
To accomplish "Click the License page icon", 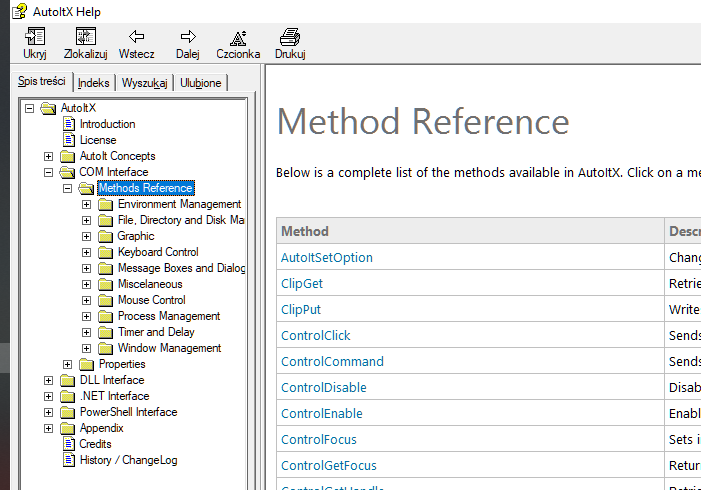I will pos(68,140).
